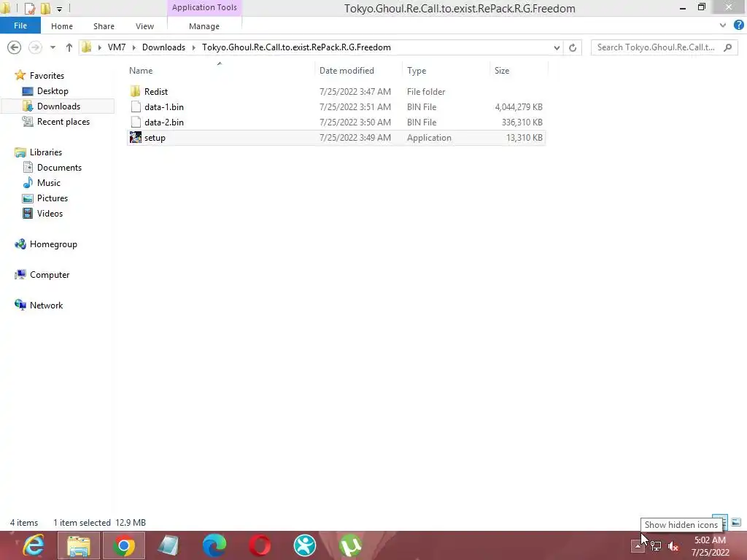Refresh the current folder view
Screen dimensions: 747x560
pos(573,47)
